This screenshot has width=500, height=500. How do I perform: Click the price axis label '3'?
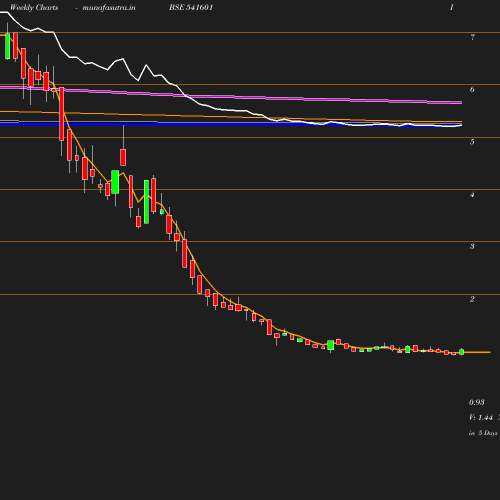click(x=472, y=246)
